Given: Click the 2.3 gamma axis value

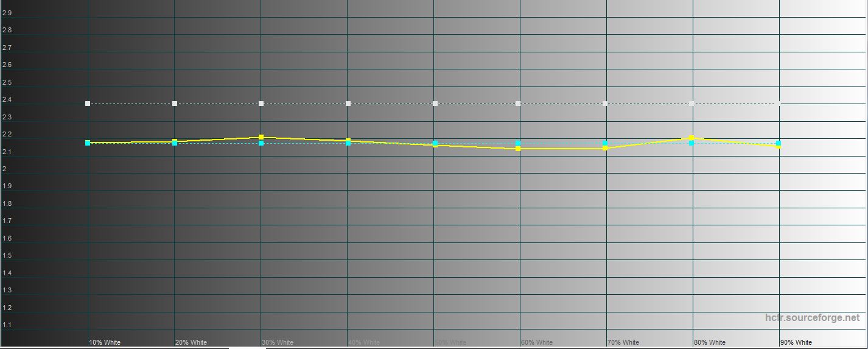Looking at the screenshot, I should (7, 116).
